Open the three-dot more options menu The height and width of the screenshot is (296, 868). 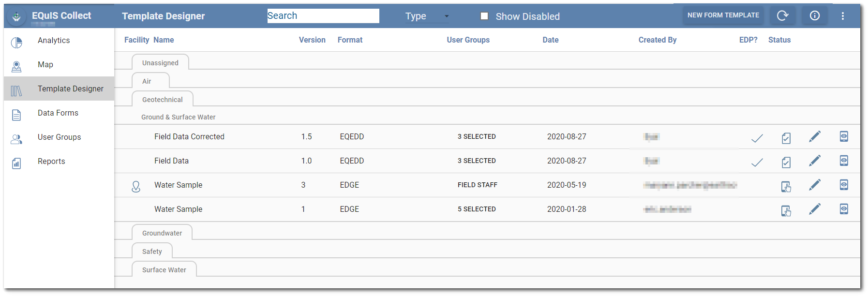pos(843,16)
